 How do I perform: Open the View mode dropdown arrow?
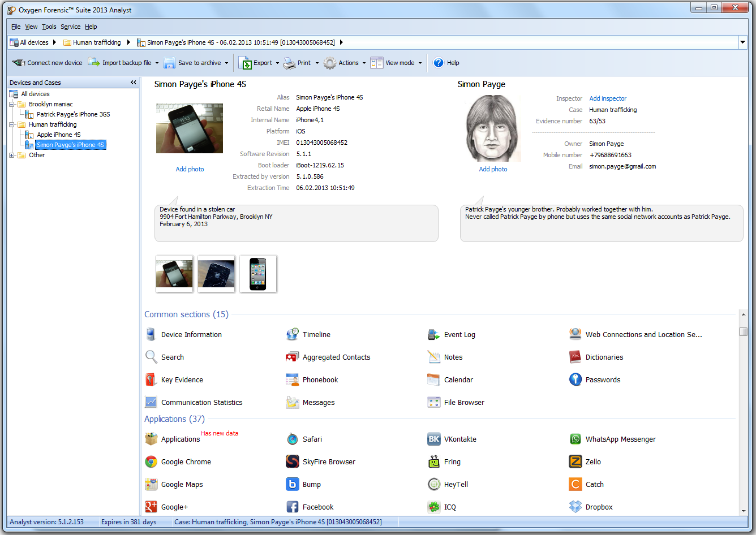(x=420, y=63)
